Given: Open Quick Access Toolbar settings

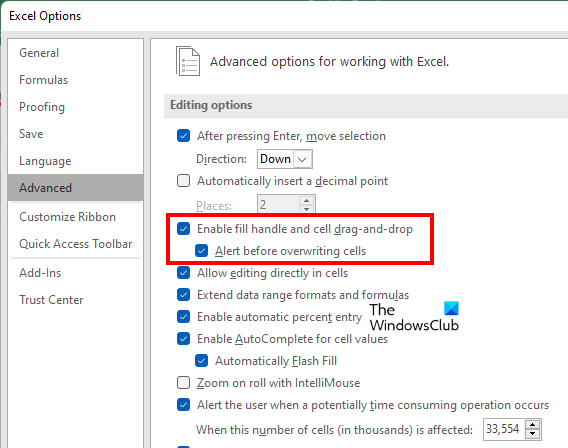Looking at the screenshot, I should tap(76, 244).
